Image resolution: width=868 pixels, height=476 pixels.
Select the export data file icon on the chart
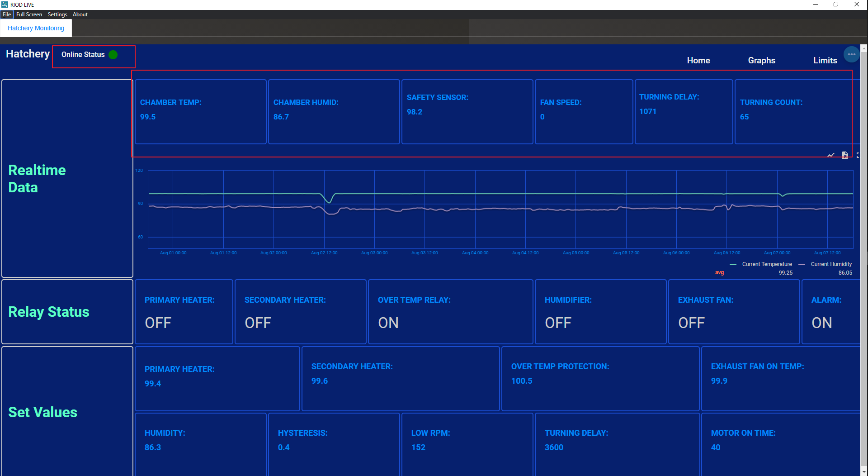pos(844,155)
